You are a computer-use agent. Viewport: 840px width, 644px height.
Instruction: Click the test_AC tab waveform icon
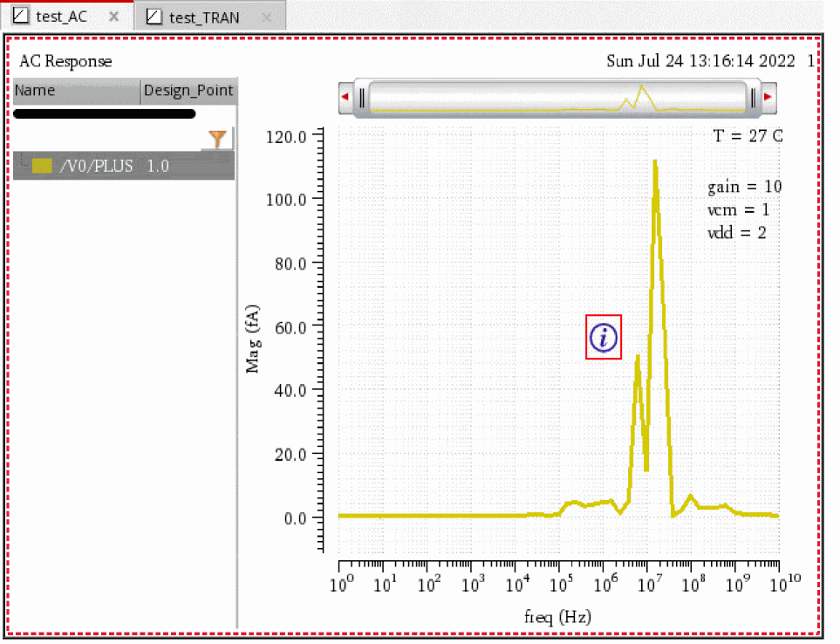coord(21,16)
